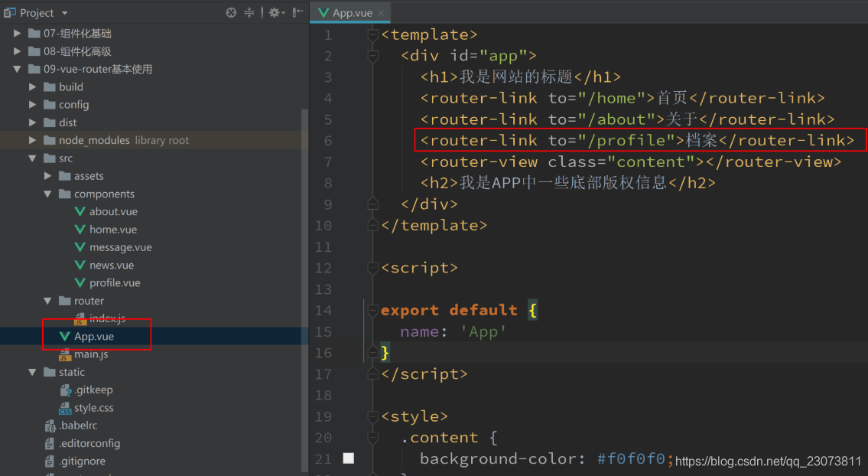Click line number 11 in the gutter
868x476 pixels.
323,246
